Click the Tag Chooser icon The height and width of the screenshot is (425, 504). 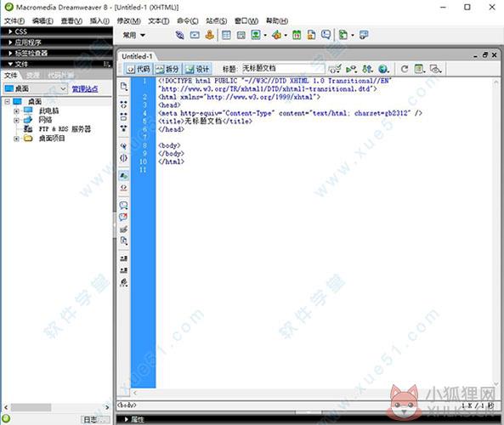tap(364, 35)
